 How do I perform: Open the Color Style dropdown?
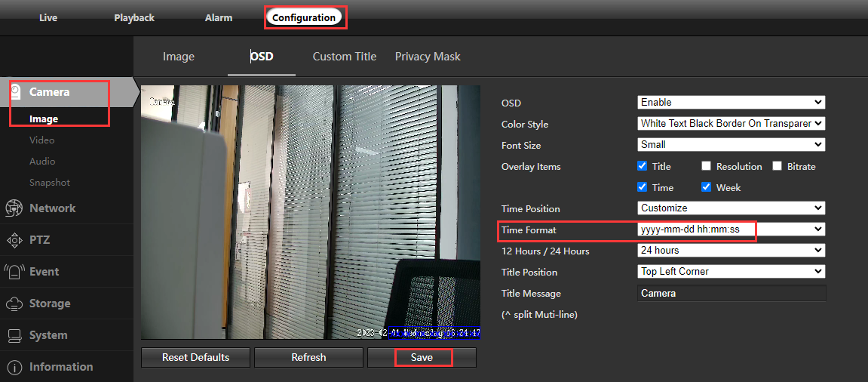(x=731, y=123)
